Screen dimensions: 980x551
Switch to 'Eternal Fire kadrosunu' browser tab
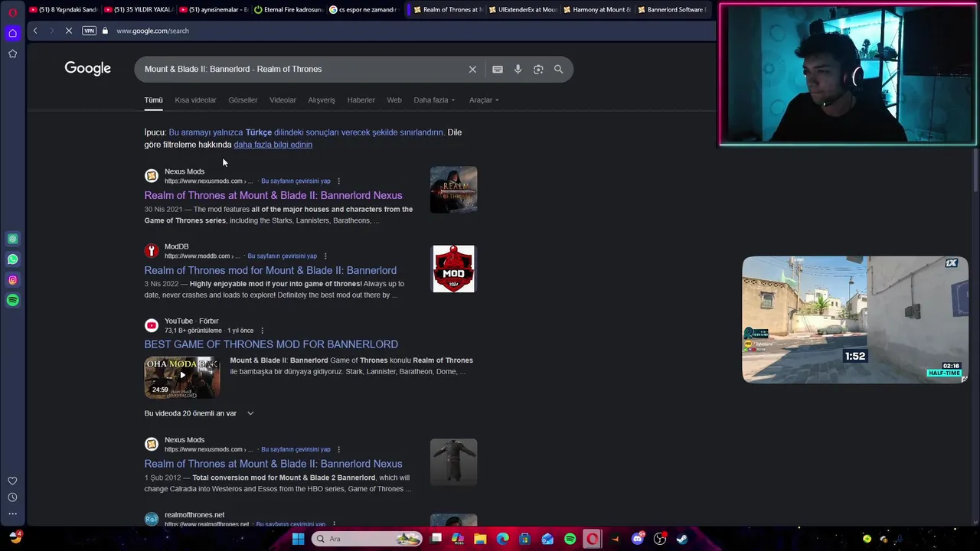(288, 10)
